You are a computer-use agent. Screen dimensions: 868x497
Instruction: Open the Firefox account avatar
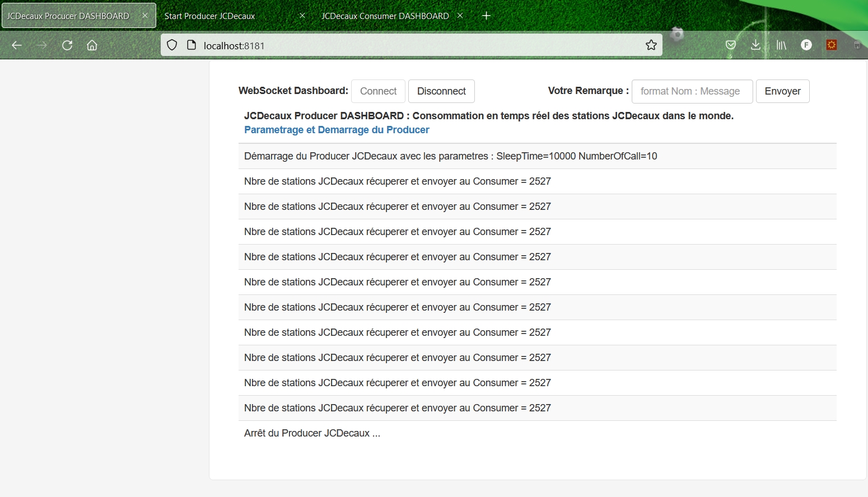coord(806,45)
